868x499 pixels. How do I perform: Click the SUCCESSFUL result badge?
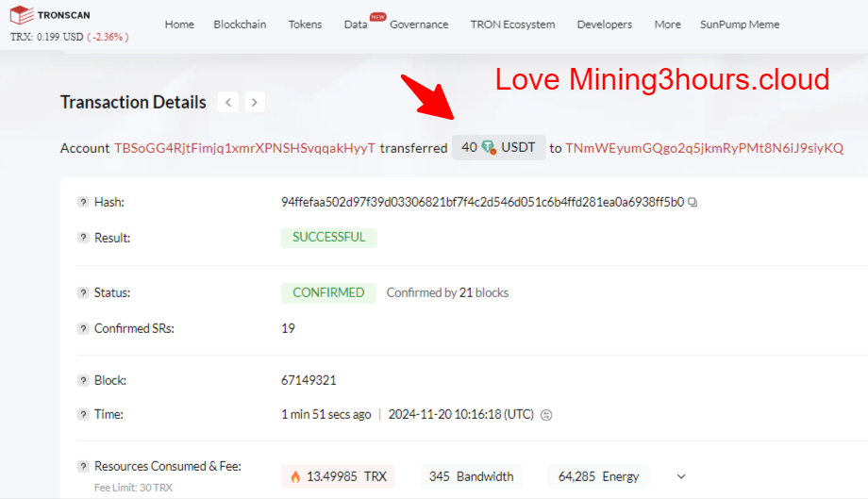point(329,238)
